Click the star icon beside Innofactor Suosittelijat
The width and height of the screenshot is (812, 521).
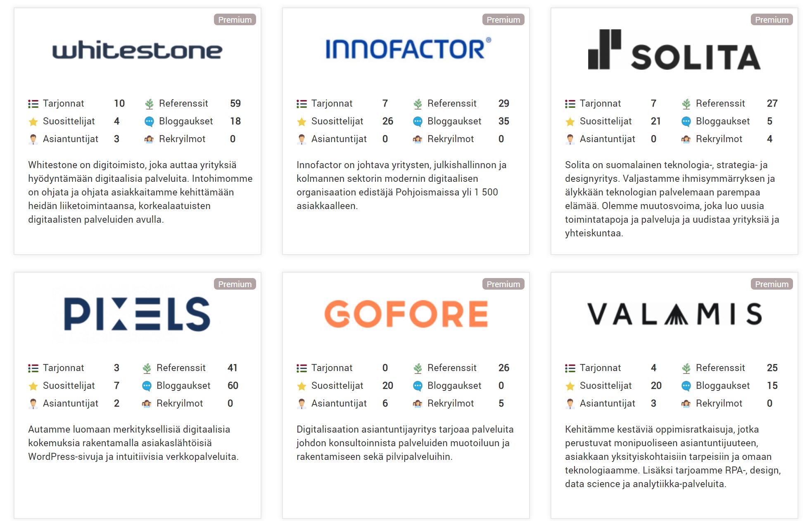pyautogui.click(x=302, y=121)
